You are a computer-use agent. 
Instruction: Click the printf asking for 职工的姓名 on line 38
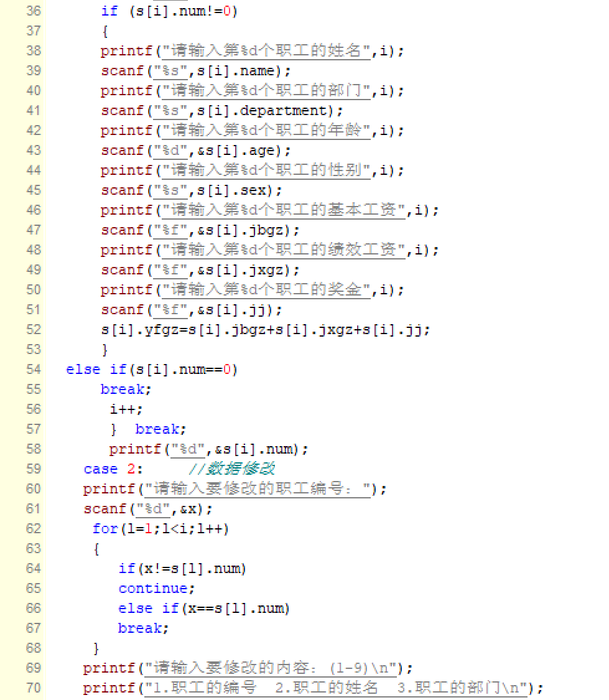point(252,51)
